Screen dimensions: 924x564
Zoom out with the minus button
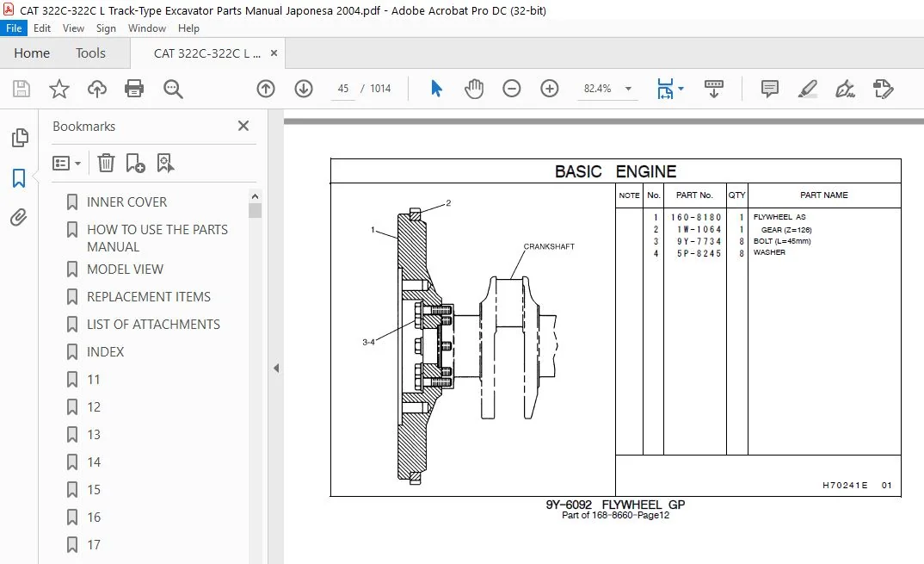coord(512,89)
